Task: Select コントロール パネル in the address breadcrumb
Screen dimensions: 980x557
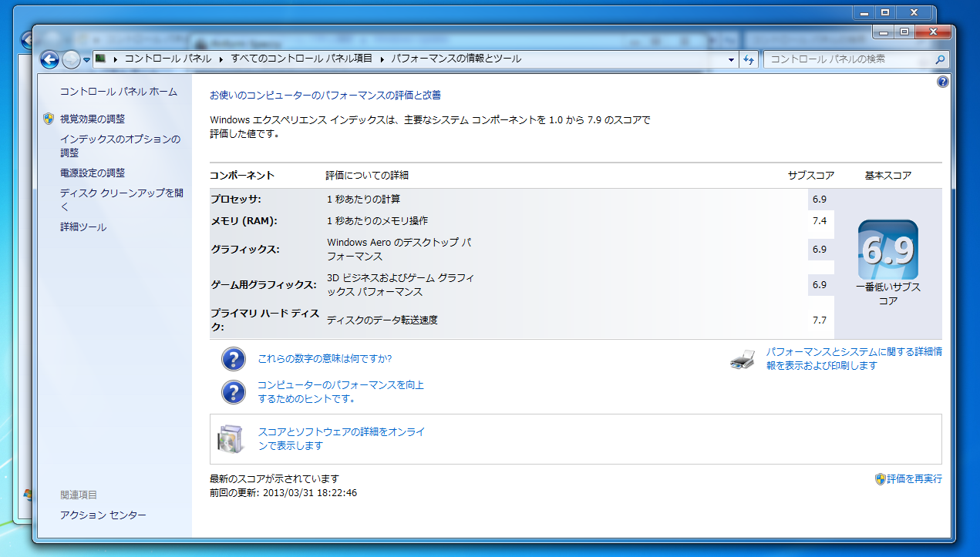Action: click(168, 59)
